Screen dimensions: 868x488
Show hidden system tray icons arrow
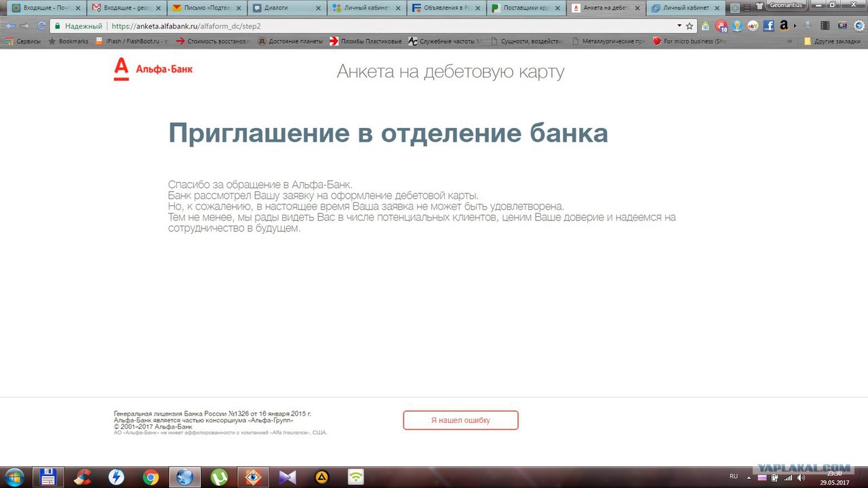coord(749,477)
